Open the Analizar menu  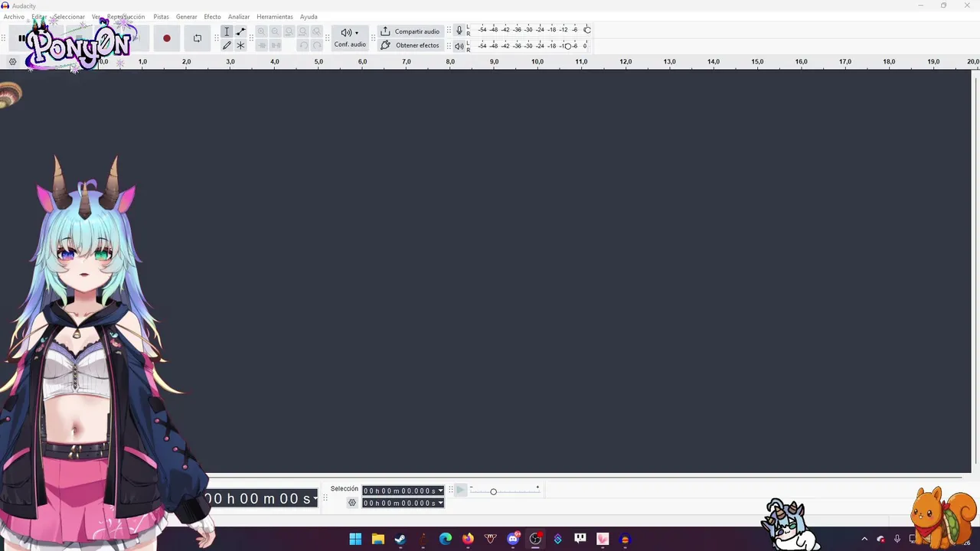click(x=239, y=17)
